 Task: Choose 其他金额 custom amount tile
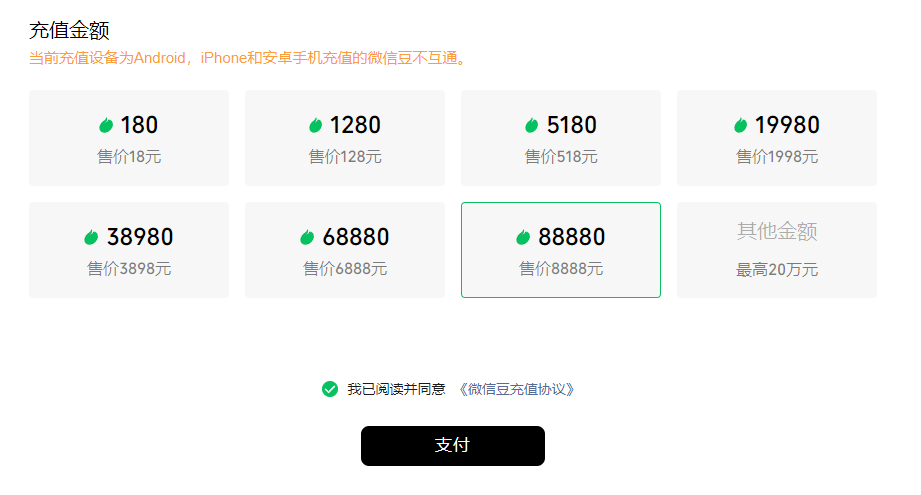point(777,250)
